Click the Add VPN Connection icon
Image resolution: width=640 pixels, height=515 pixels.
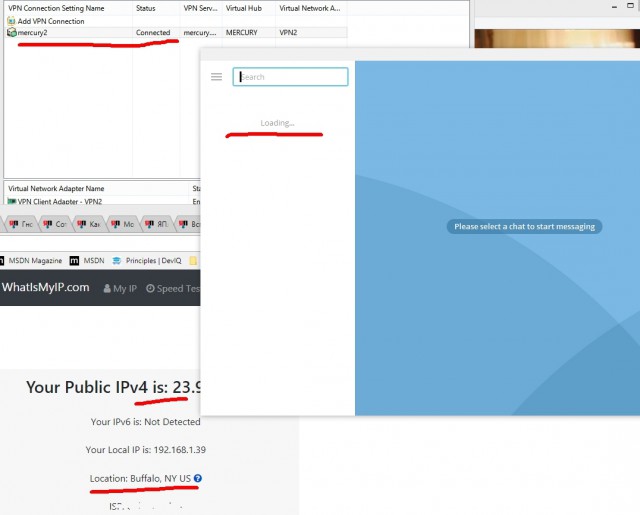coord(11,21)
